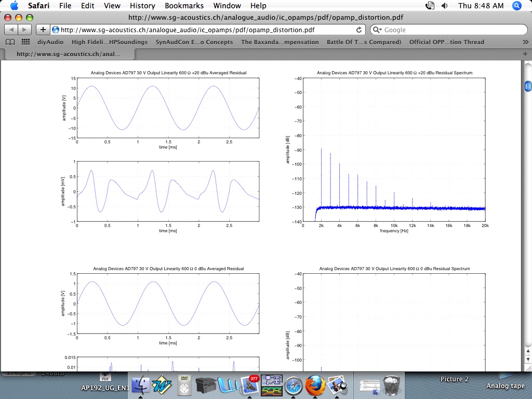Open the diyAudio bookmark
Viewport: 532px width, 399px height.
pos(50,42)
